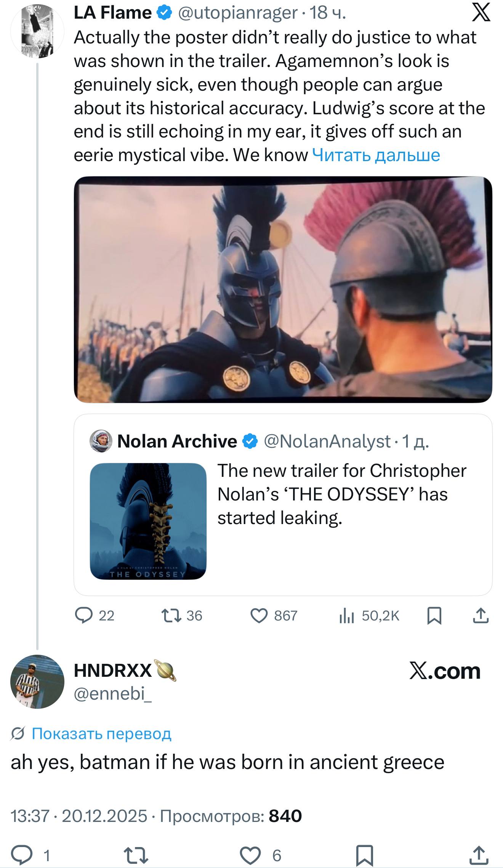The height and width of the screenshot is (868, 503).
Task: Share LA Flame's post
Action: point(481,615)
